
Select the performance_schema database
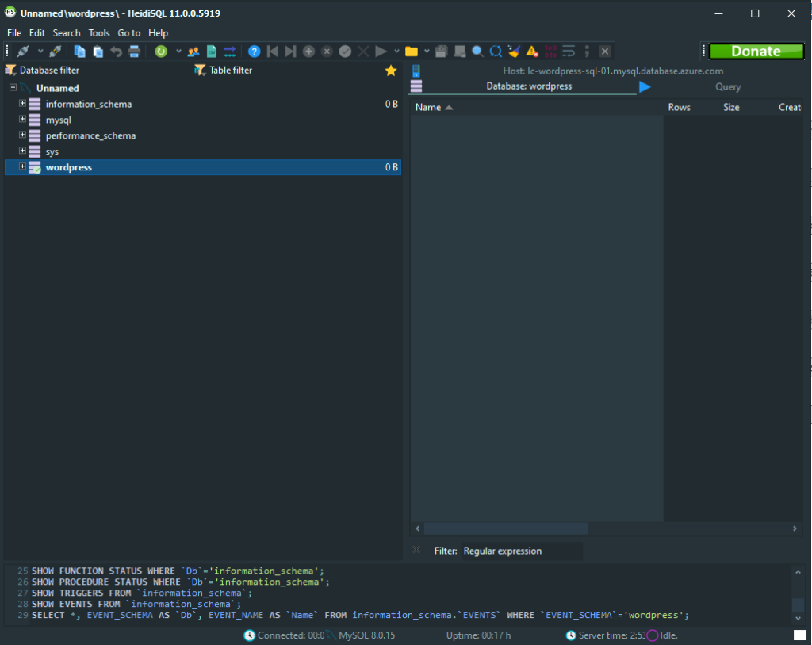pyautogui.click(x=90, y=135)
